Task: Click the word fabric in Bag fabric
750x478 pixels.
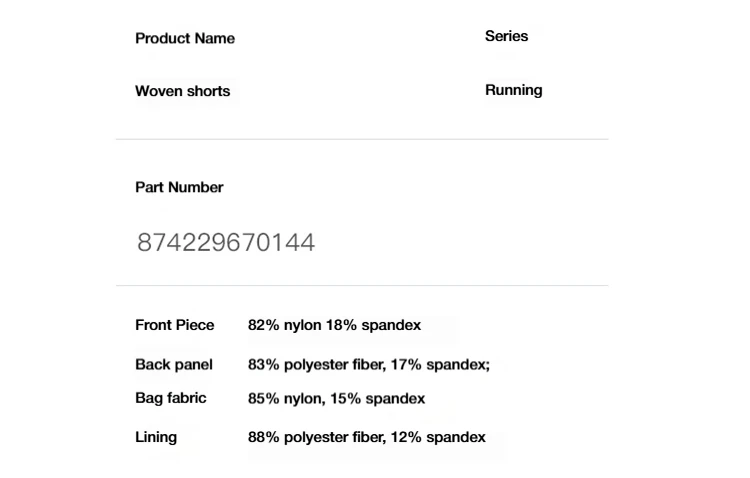Action: (x=187, y=398)
